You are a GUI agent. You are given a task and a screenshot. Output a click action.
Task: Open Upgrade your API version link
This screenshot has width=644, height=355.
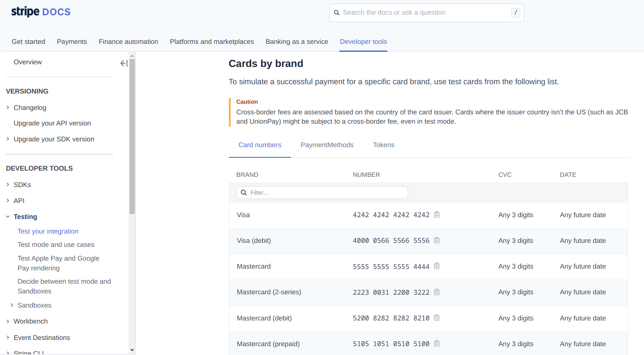[52, 123]
